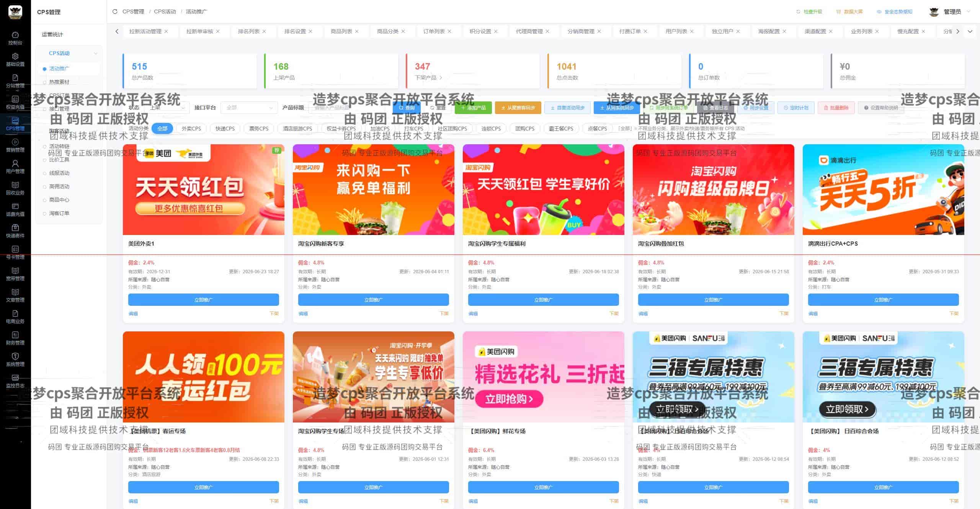The width and height of the screenshot is (980, 509).
Task: Open 宽带管理 in the dark sidebar
Action: 15,274
